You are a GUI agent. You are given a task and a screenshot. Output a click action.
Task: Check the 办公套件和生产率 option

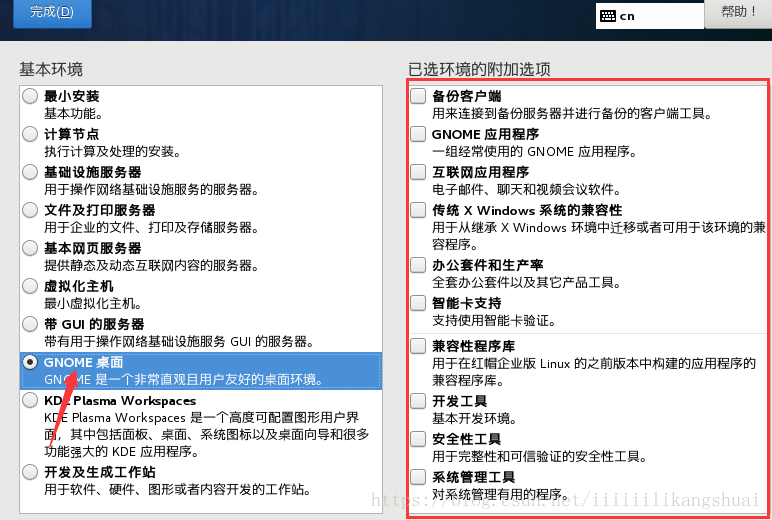pos(418,265)
